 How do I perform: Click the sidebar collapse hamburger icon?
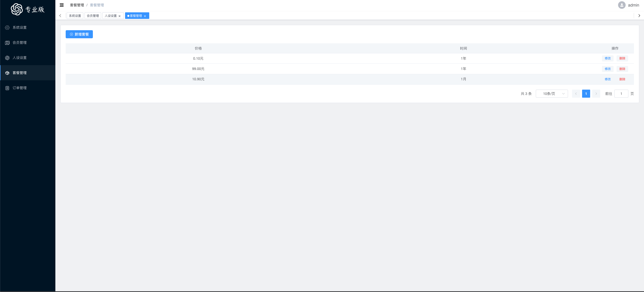coord(62,5)
